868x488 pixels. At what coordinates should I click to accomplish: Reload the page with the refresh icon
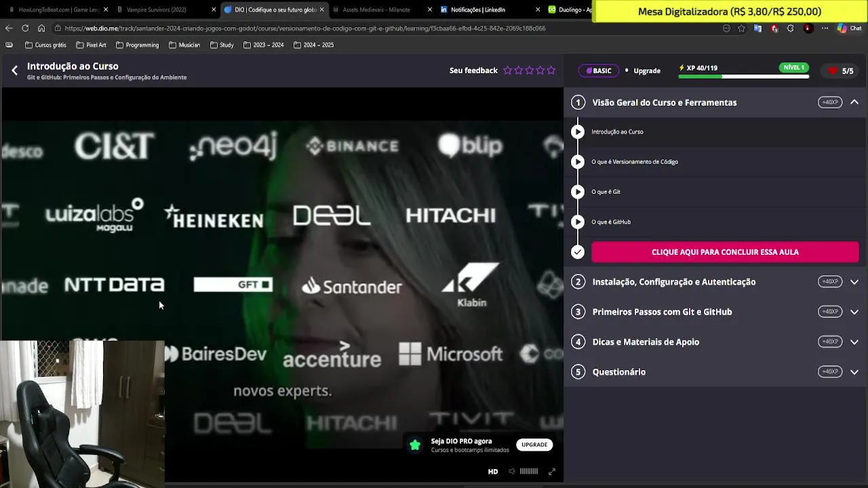tap(25, 28)
